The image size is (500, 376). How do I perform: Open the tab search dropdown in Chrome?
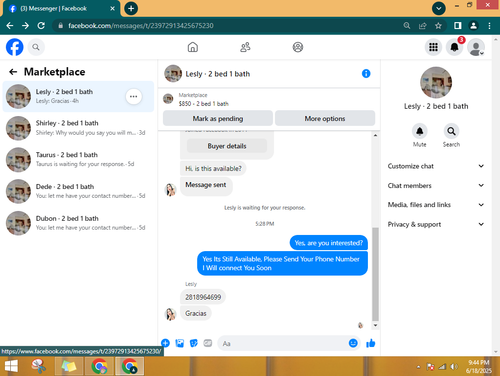point(439,8)
